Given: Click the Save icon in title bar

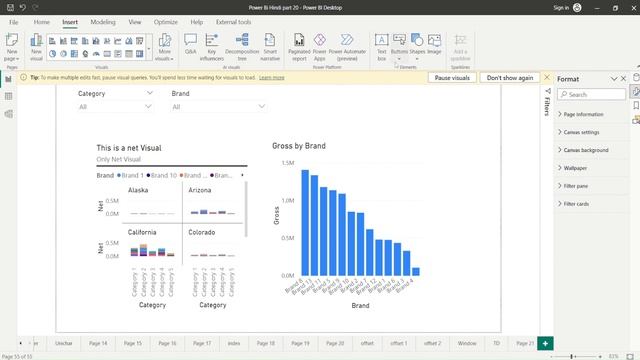Looking at the screenshot, I should point(10,7).
